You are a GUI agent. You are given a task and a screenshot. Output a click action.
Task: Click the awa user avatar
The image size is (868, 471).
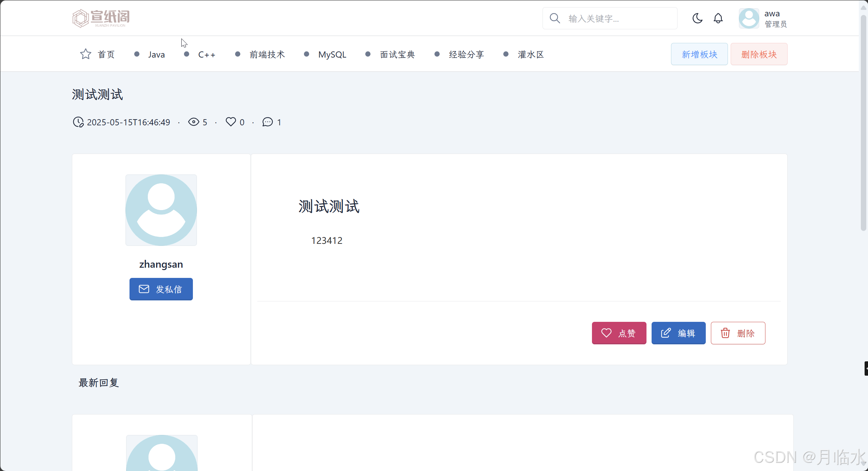click(x=749, y=18)
